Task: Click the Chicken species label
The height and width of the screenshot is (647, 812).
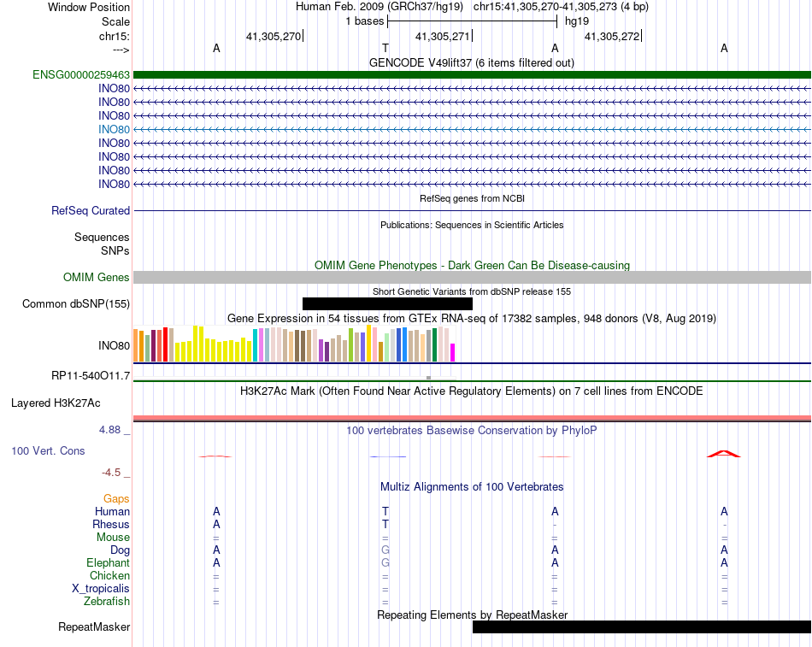Action: tap(109, 575)
